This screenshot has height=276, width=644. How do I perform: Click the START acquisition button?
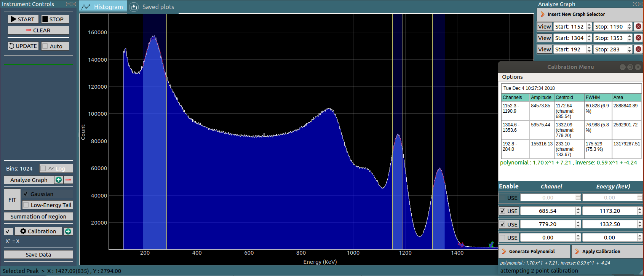(x=22, y=19)
